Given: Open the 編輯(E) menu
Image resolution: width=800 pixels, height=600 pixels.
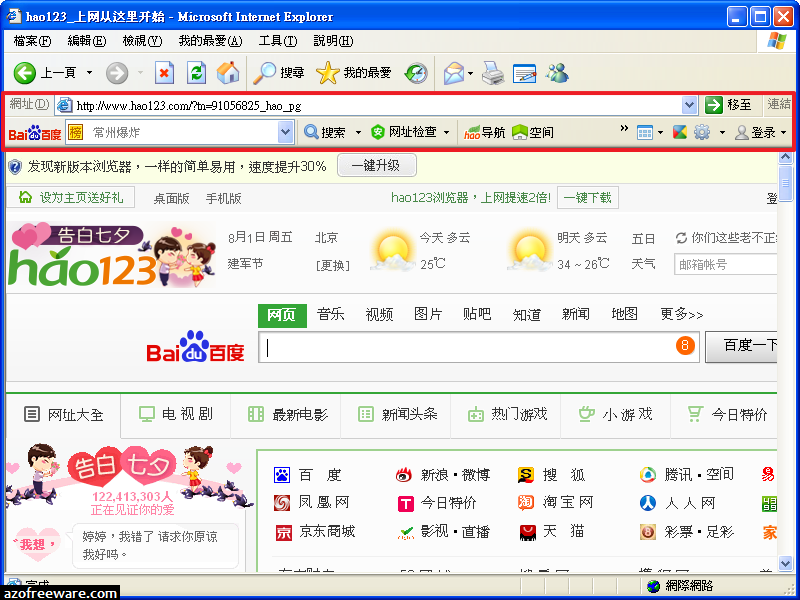Looking at the screenshot, I should coord(87,41).
